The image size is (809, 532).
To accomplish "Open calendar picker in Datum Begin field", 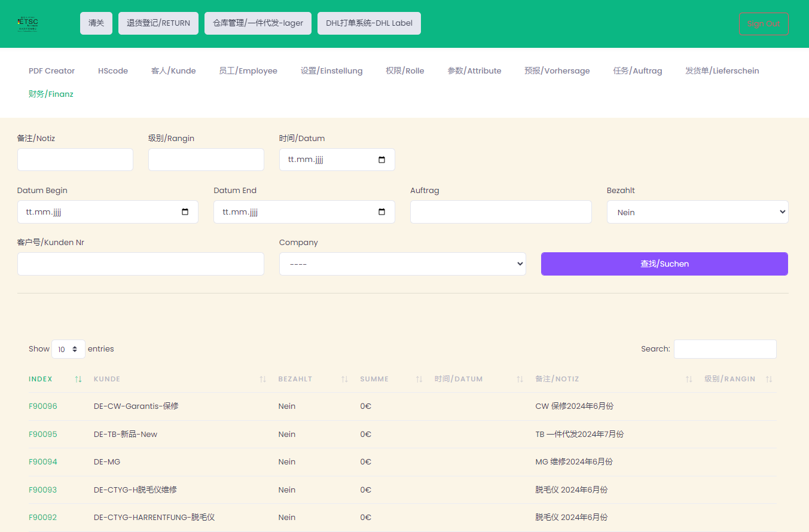I will [185, 212].
